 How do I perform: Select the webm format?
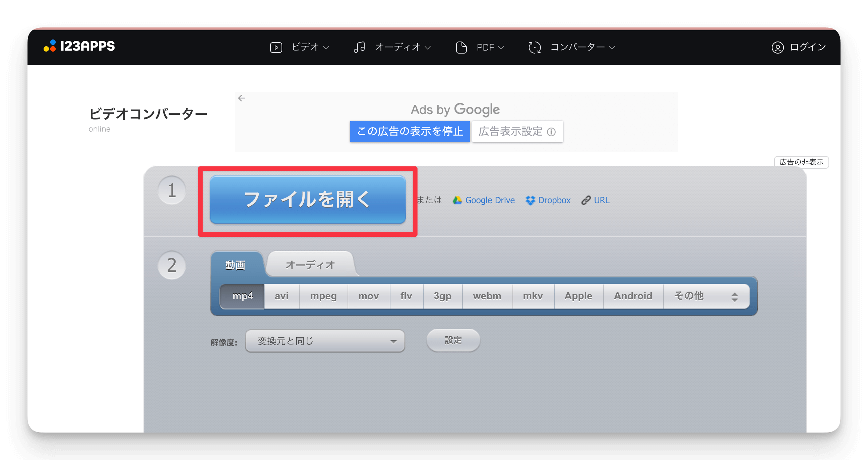[487, 296]
